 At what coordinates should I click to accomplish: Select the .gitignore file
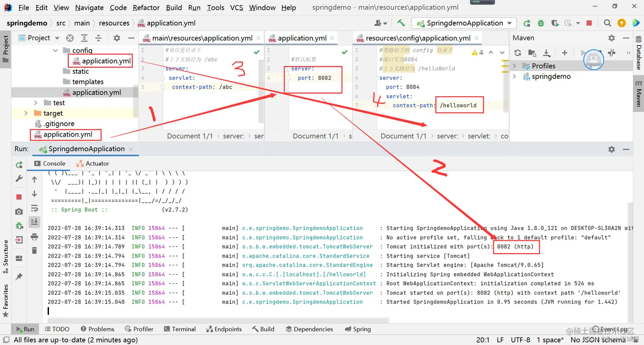pyautogui.click(x=54, y=124)
